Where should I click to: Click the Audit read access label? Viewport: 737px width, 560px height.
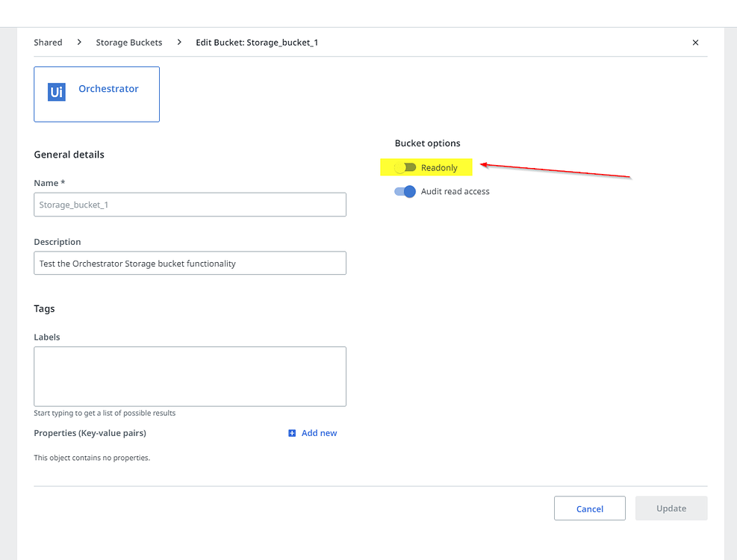pos(455,192)
